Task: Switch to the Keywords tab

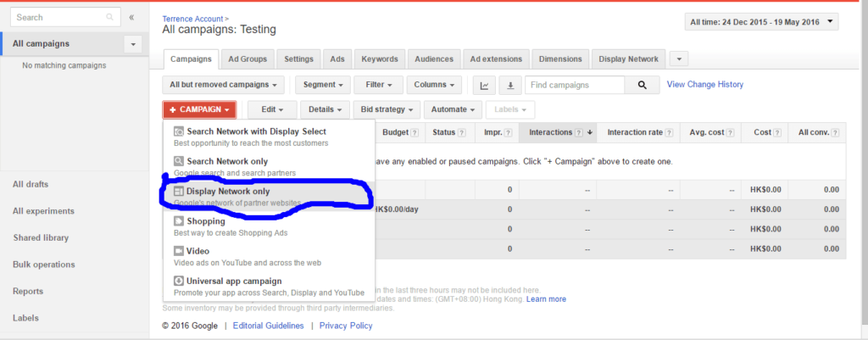Action: [380, 59]
